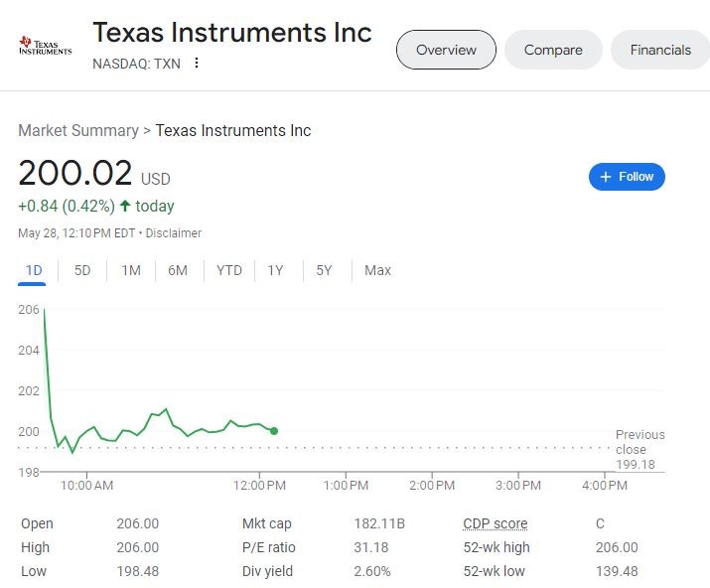Switch chart to 5D range
Viewport: 710px width, 588px height.
tap(82, 270)
